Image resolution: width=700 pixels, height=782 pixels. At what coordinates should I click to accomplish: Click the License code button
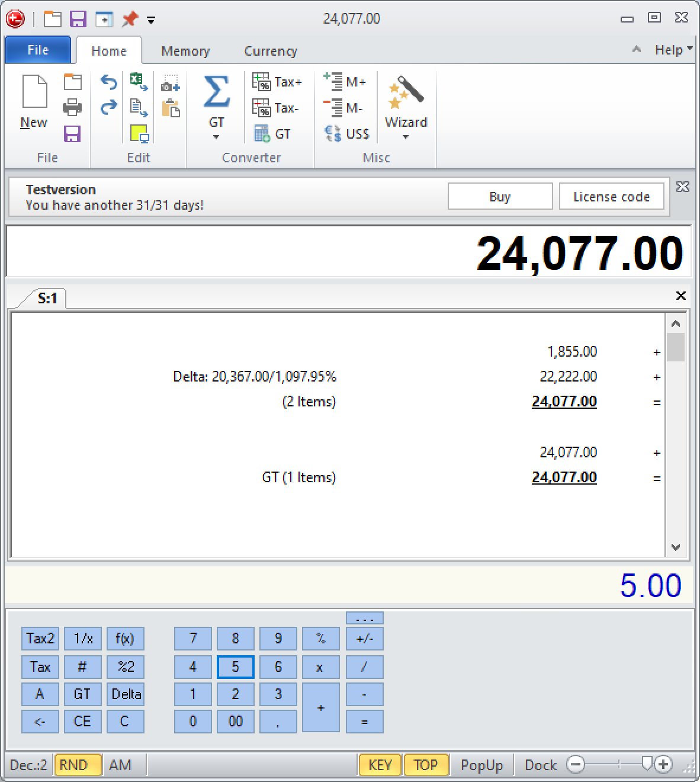click(x=611, y=197)
